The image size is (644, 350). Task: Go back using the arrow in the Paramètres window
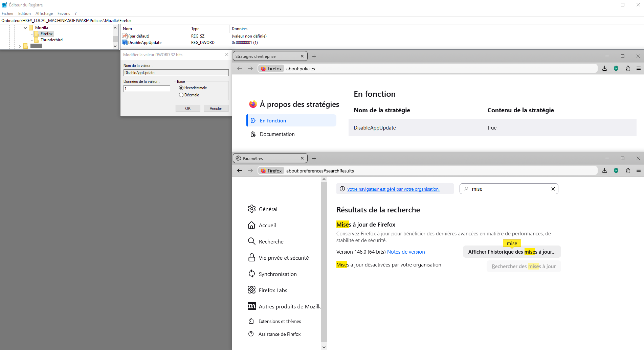pos(240,171)
